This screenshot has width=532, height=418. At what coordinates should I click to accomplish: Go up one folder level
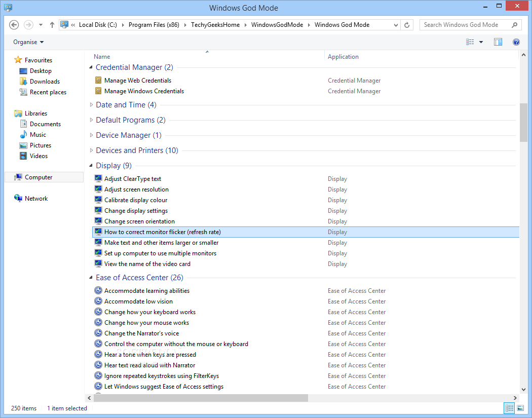pyautogui.click(x=52, y=25)
